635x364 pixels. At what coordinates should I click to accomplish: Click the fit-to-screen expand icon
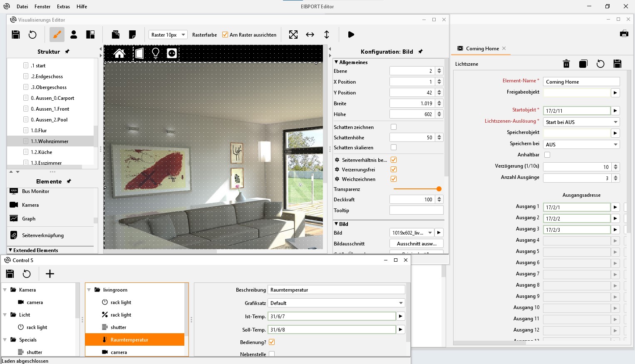pyautogui.click(x=293, y=35)
